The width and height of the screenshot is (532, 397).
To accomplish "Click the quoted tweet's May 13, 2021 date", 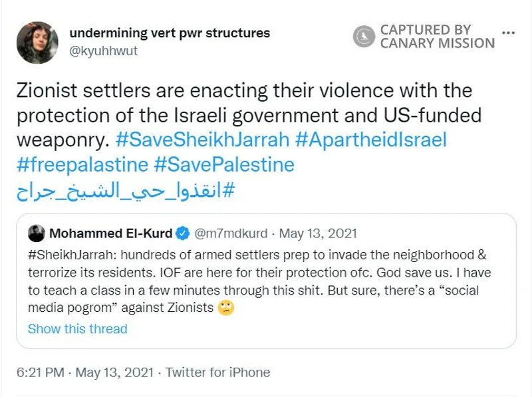I will click(318, 233).
